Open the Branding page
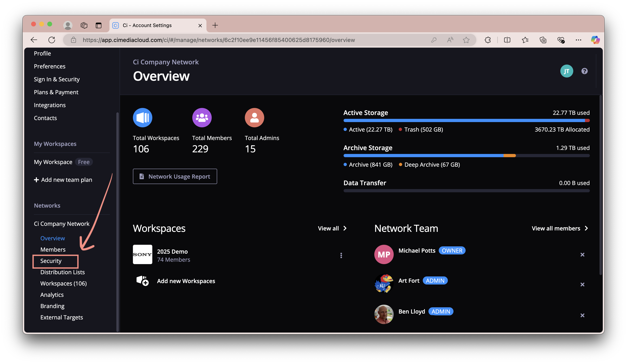Screen dimensions: 627x364 coord(52,306)
